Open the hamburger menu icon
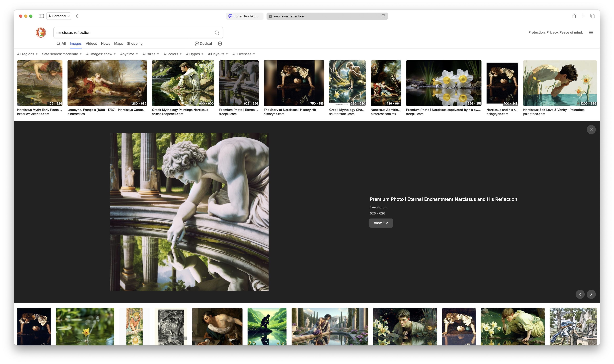This screenshot has height=364, width=614. tap(591, 32)
